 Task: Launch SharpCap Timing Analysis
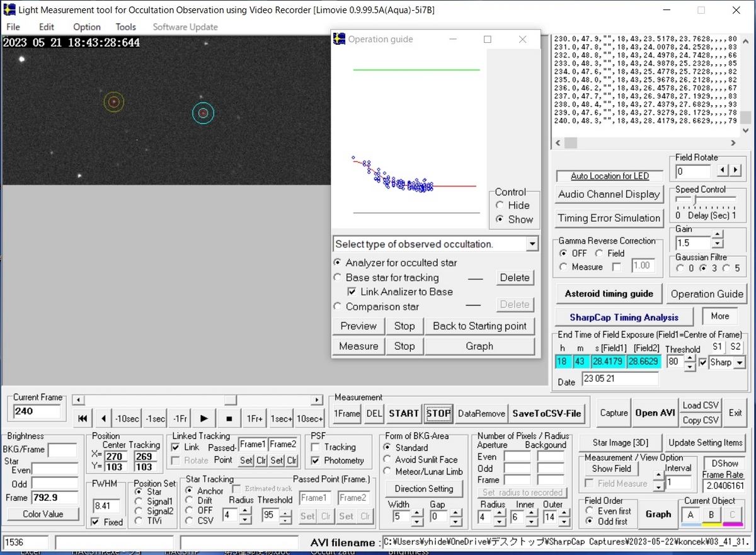tap(623, 316)
